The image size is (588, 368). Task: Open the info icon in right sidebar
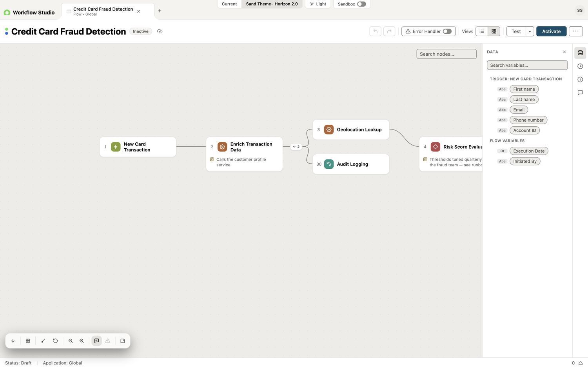(580, 80)
